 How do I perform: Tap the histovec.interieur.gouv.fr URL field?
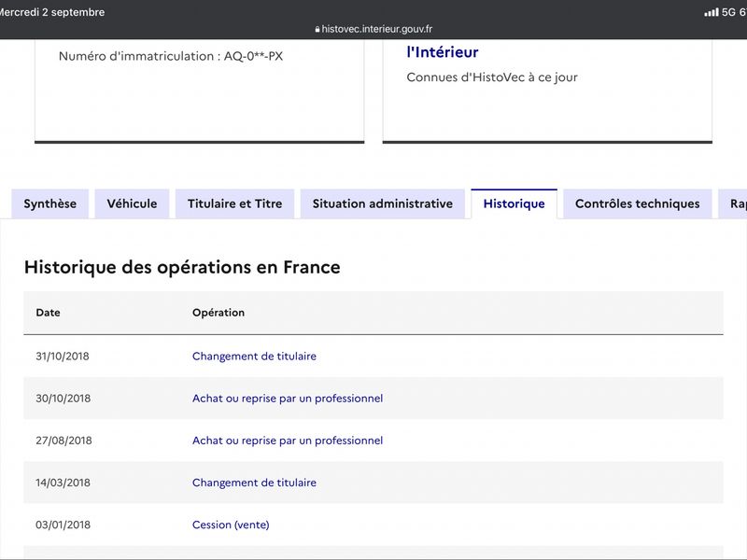point(373,29)
